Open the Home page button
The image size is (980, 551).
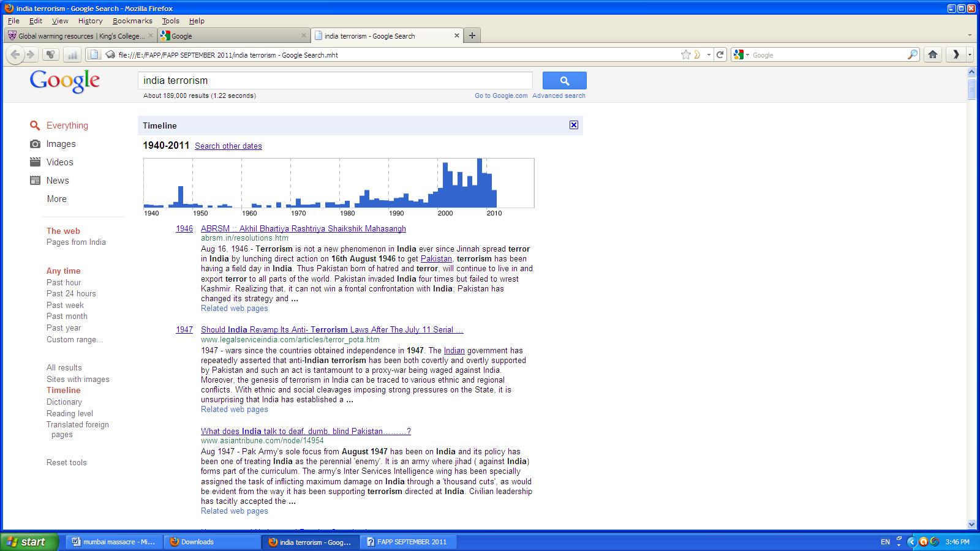(x=933, y=54)
